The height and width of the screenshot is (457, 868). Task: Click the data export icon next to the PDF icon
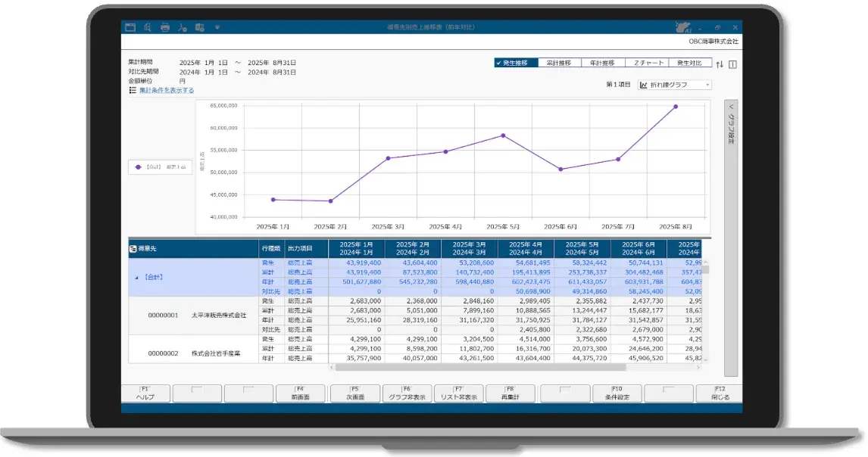point(199,27)
